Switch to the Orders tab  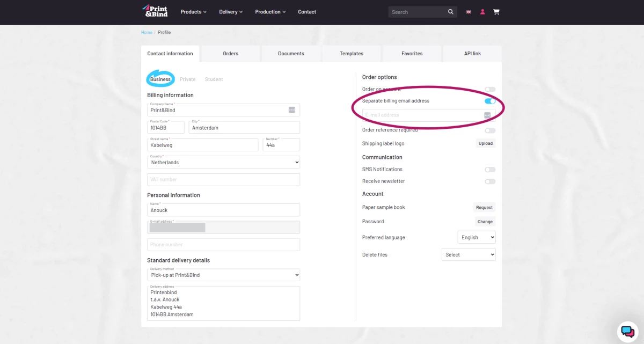point(230,54)
